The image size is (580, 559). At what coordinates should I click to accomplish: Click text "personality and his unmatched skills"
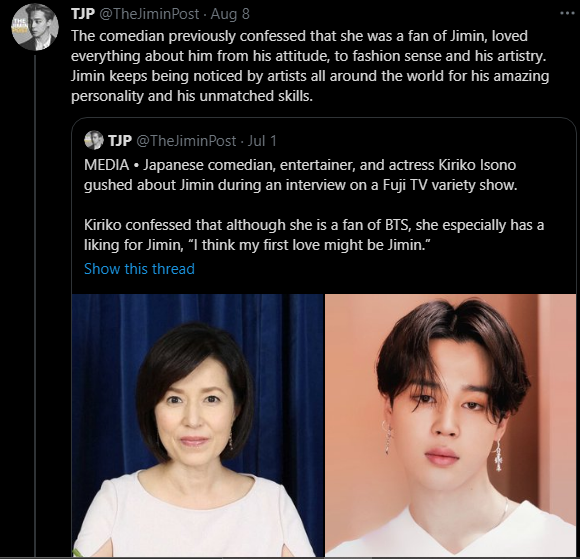coord(192,96)
